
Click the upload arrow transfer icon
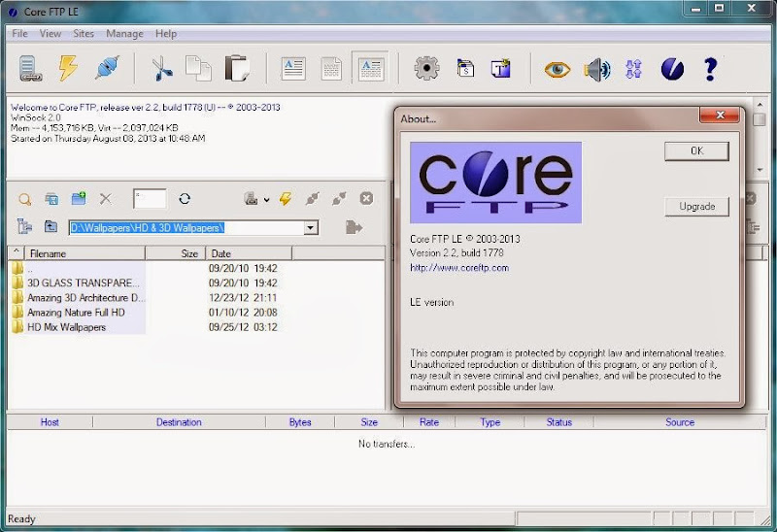[354, 227]
